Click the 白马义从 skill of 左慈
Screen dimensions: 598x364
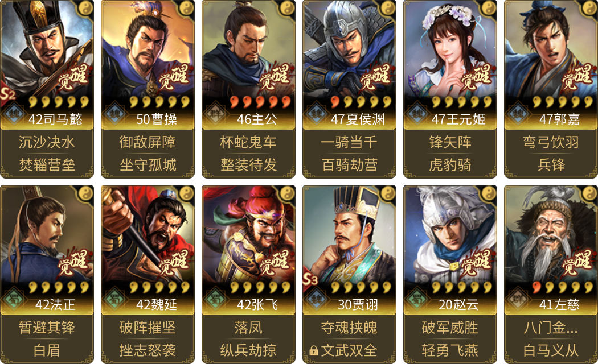(551, 350)
